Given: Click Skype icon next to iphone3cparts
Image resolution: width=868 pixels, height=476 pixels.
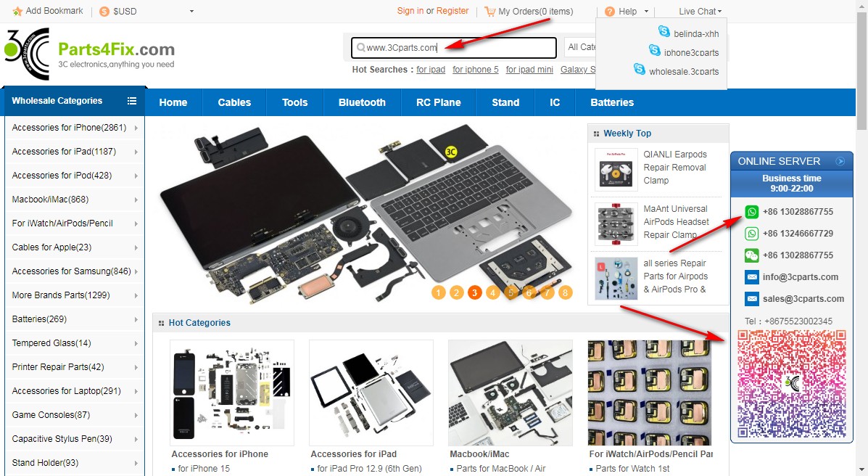Looking at the screenshot, I should 654,50.
